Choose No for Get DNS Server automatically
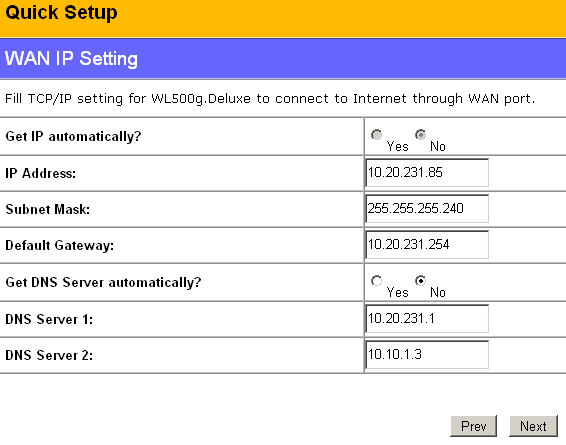The image size is (566, 445). (421, 281)
